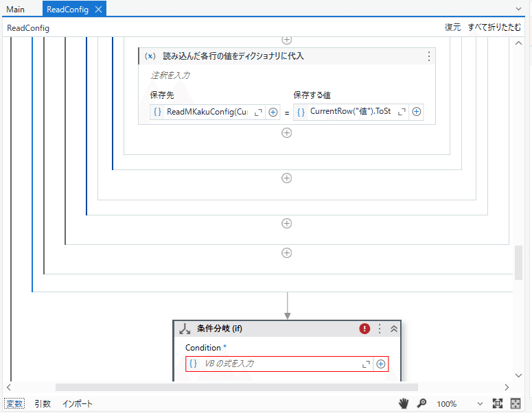Click the fit to screen icon
The height and width of the screenshot is (413, 532).
[498, 403]
